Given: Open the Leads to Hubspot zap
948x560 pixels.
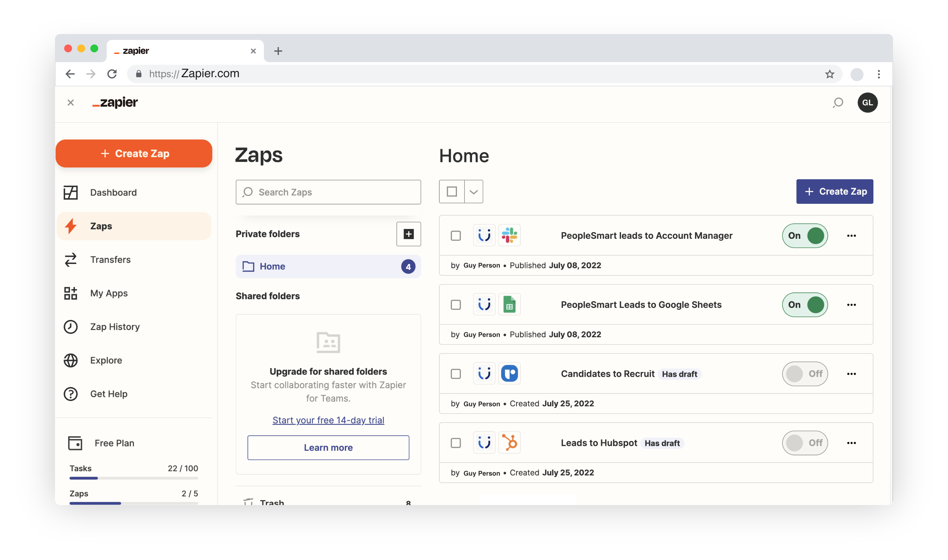Looking at the screenshot, I should pyautogui.click(x=599, y=443).
